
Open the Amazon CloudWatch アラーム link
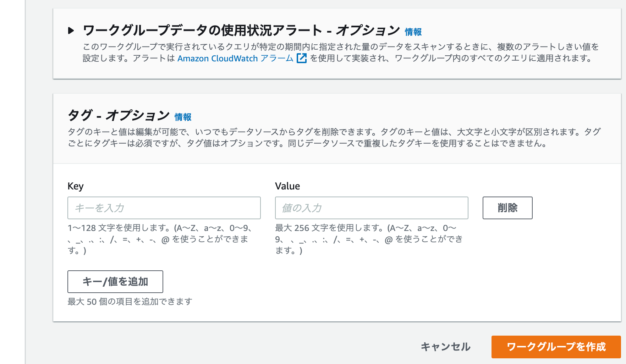point(235,58)
